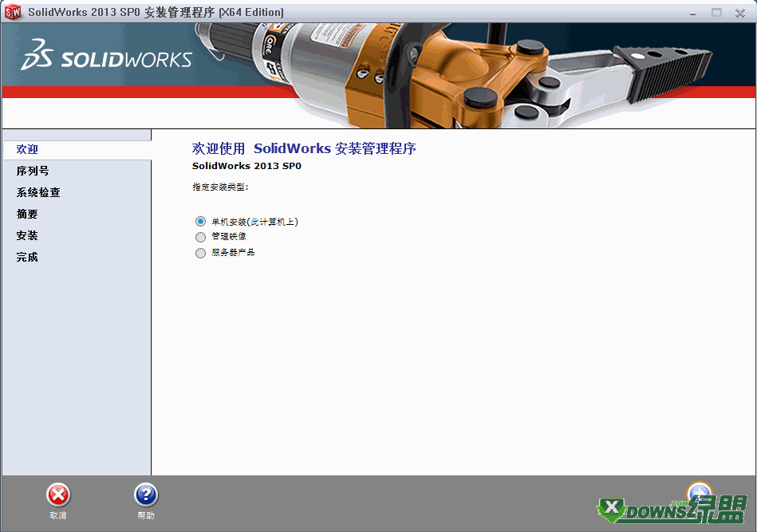757x532 pixels.
Task: Open the 摘要 step in sidebar
Action: pos(27,214)
